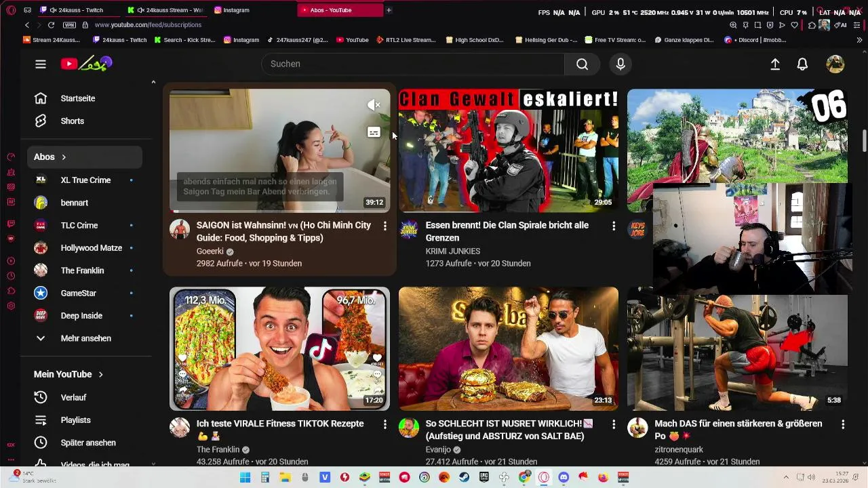Open the account avatar menu
The width and height of the screenshot is (868, 488).
coord(835,64)
